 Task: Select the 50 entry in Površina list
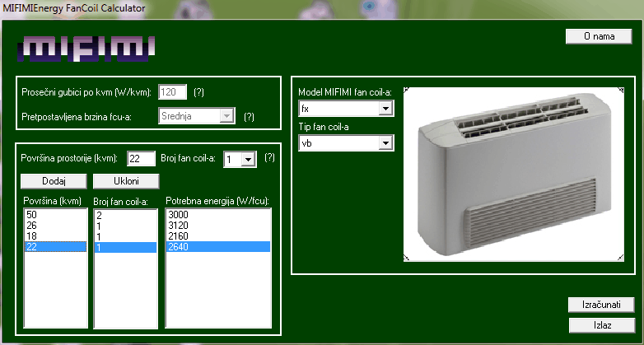(54, 214)
